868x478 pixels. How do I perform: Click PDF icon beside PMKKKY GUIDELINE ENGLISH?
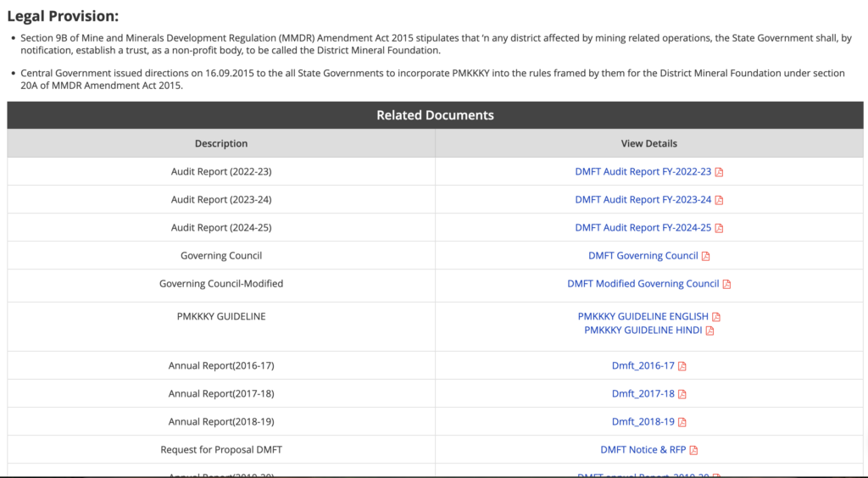[x=715, y=317]
